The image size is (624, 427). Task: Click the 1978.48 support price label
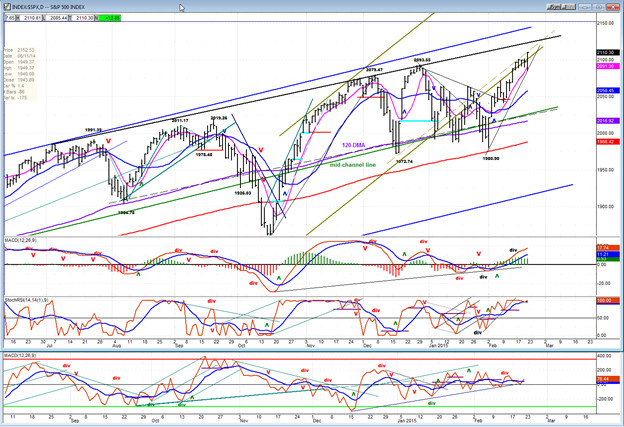coord(204,155)
